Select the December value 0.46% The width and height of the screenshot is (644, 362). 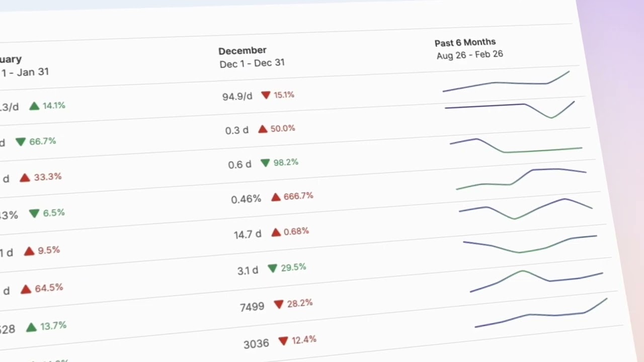click(246, 199)
